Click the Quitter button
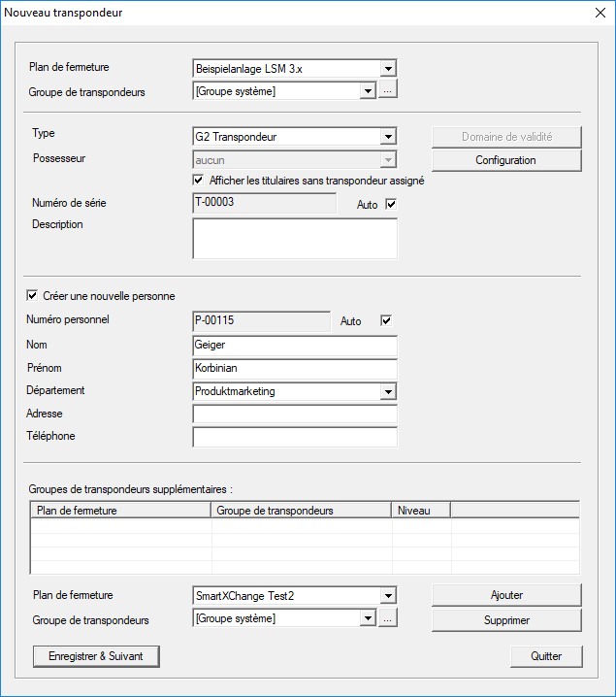The height and width of the screenshot is (697, 616). pyautogui.click(x=546, y=656)
